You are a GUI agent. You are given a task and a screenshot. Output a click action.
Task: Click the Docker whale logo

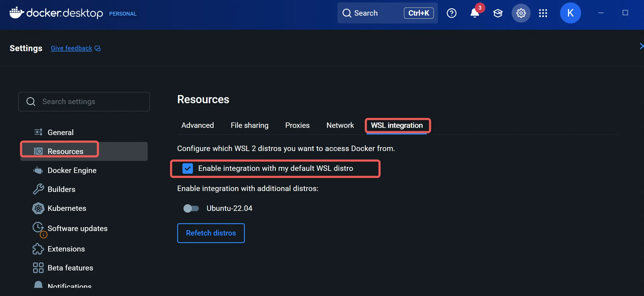coord(17,13)
